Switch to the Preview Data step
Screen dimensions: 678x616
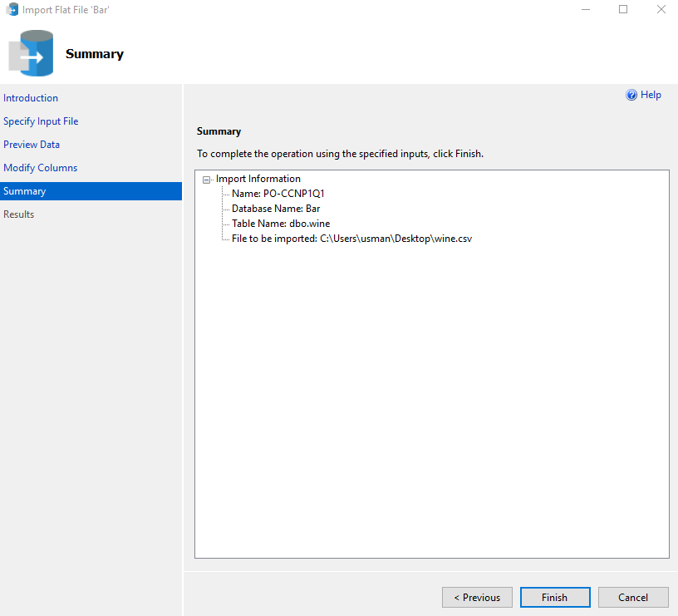(x=32, y=145)
